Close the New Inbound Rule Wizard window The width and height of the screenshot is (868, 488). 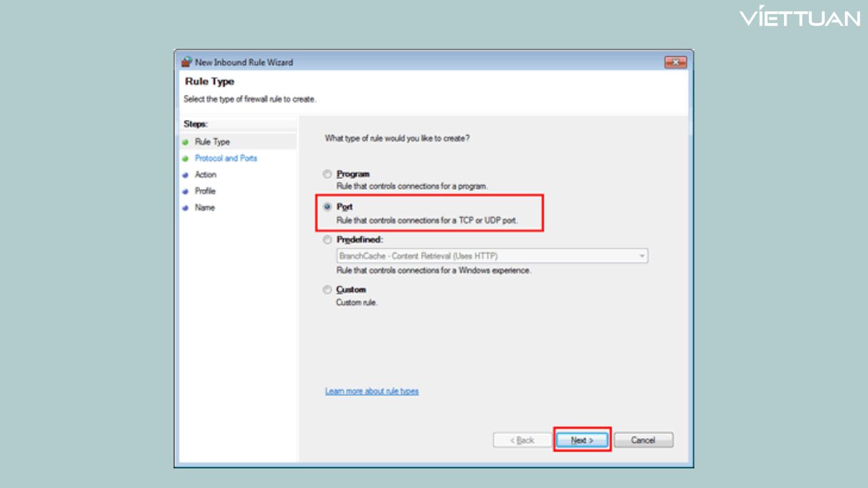point(675,62)
